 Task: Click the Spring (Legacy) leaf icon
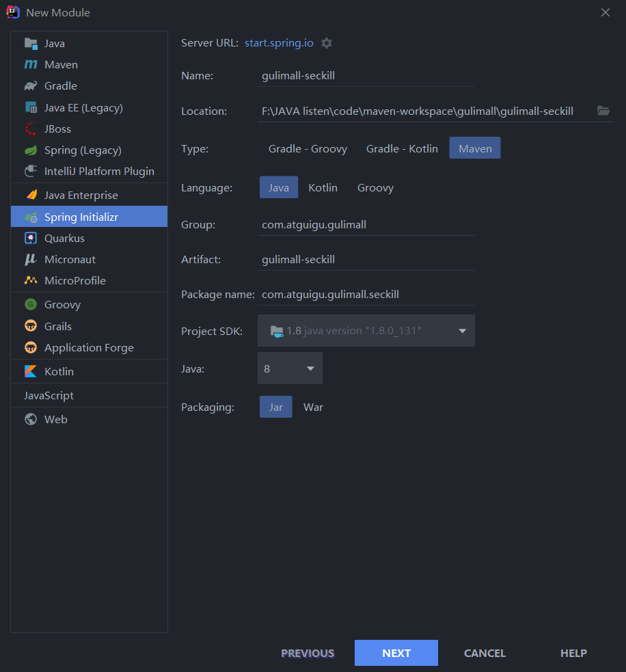pyautogui.click(x=31, y=150)
